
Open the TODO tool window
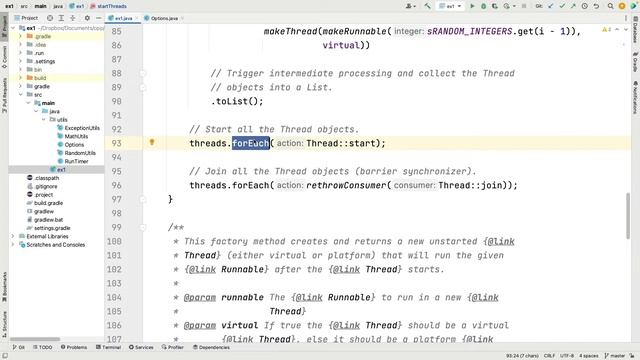coord(42,347)
